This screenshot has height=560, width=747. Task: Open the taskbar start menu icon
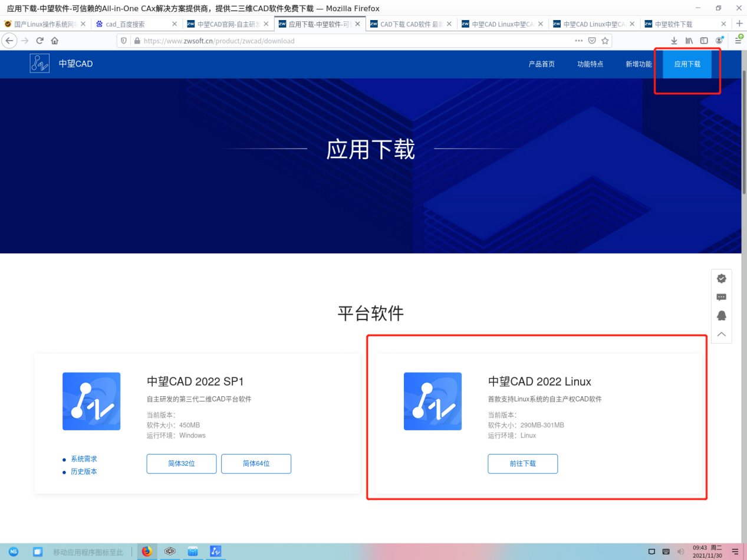tap(14, 552)
